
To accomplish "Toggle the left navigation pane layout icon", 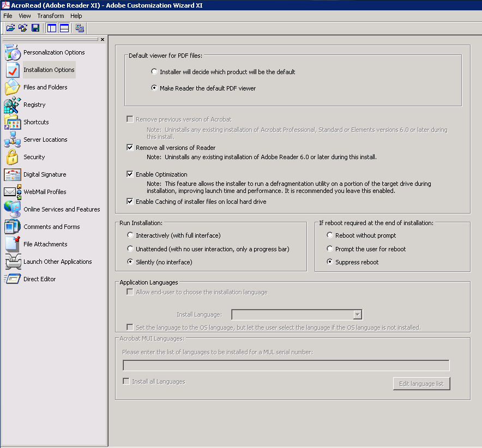I will pos(52,28).
